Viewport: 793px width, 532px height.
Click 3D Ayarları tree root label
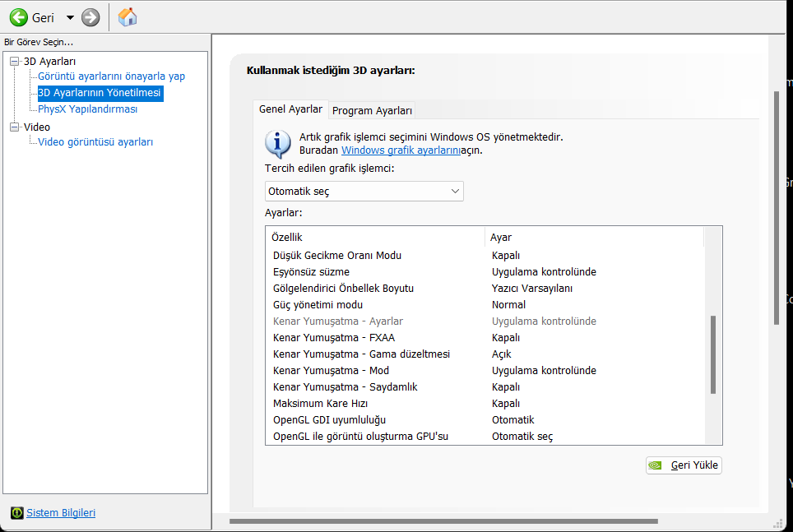tap(49, 61)
